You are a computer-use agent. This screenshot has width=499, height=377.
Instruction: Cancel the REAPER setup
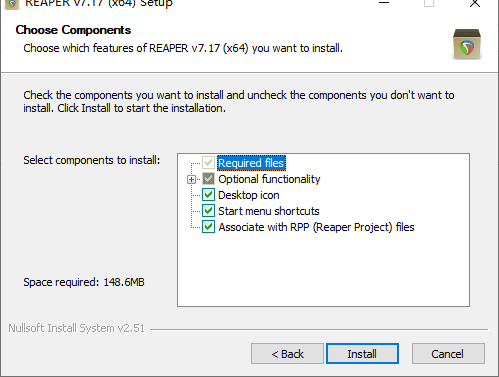coord(448,354)
